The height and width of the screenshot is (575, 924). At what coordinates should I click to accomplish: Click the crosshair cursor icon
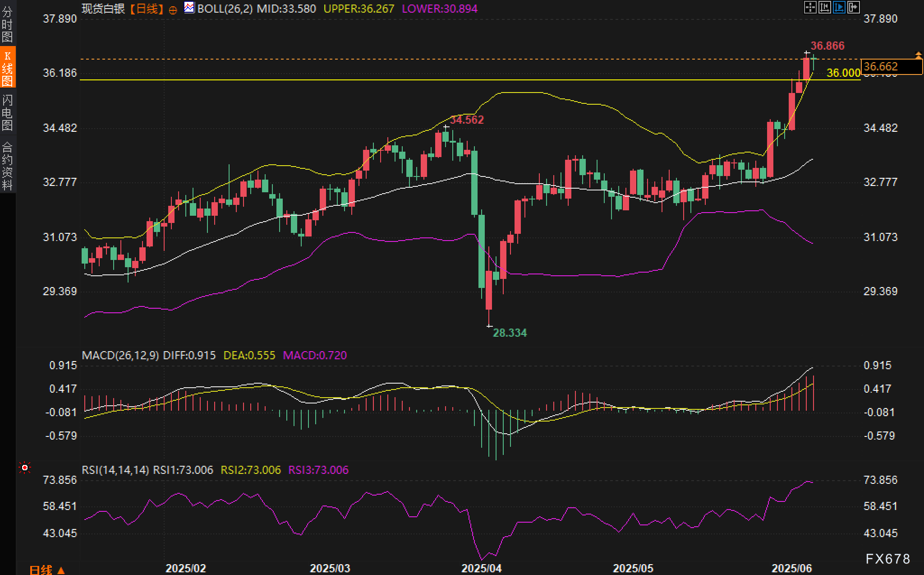810,7
